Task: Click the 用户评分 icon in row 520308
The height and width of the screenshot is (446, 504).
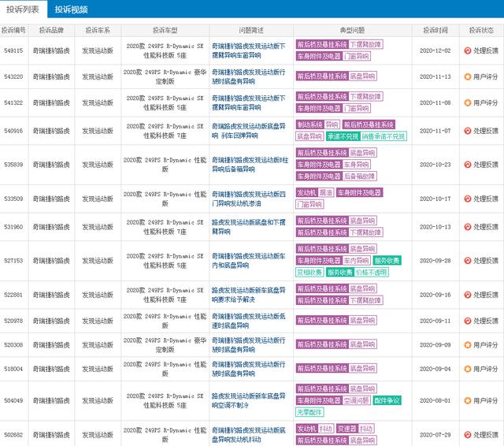Action: point(468,345)
